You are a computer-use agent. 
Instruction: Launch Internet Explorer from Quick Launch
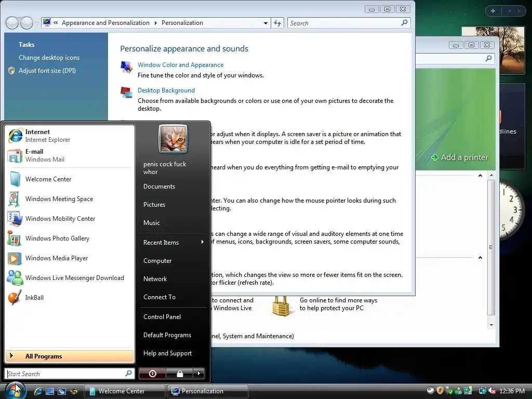37,391
